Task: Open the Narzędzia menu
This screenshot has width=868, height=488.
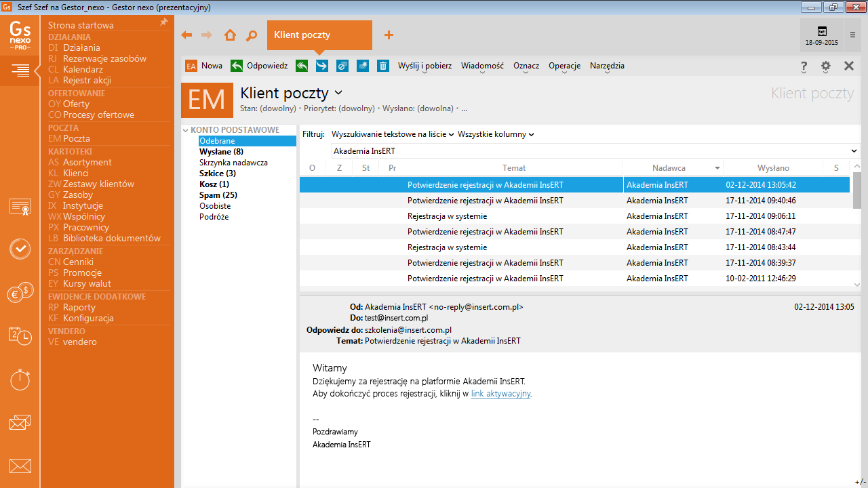Action: pyautogui.click(x=607, y=66)
